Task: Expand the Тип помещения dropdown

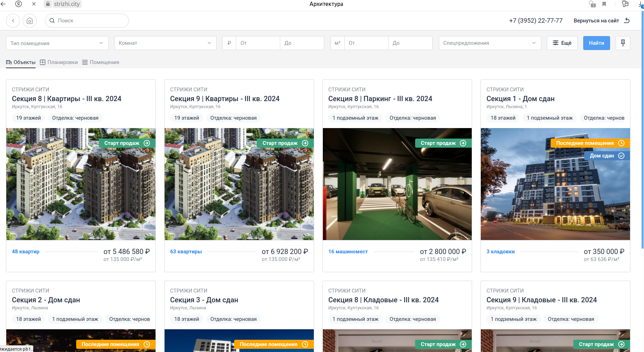Action: [x=57, y=43]
